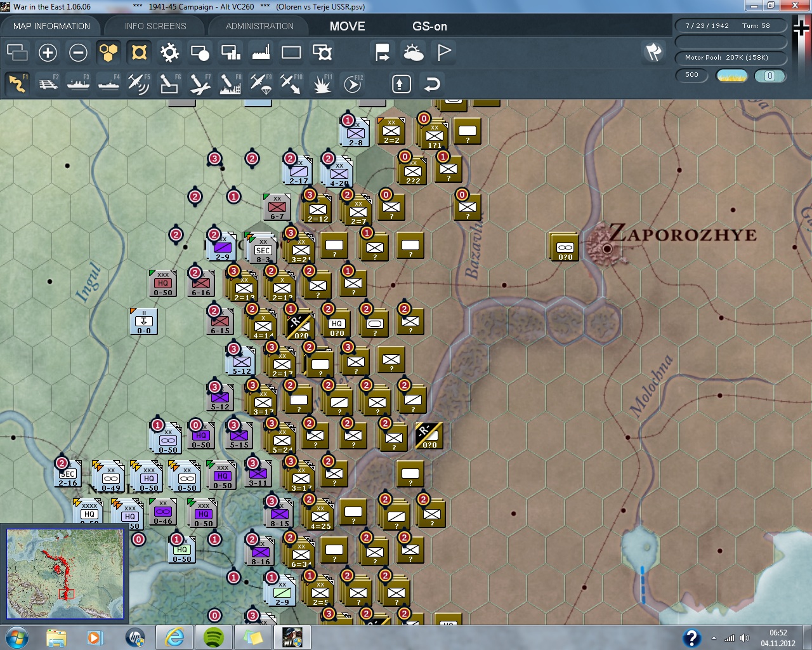
Task: Select the F2 rail mode
Action: [48, 84]
